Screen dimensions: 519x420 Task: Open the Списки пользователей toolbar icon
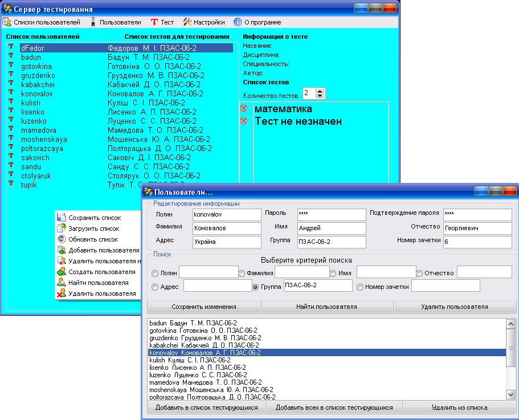[x=7, y=22]
